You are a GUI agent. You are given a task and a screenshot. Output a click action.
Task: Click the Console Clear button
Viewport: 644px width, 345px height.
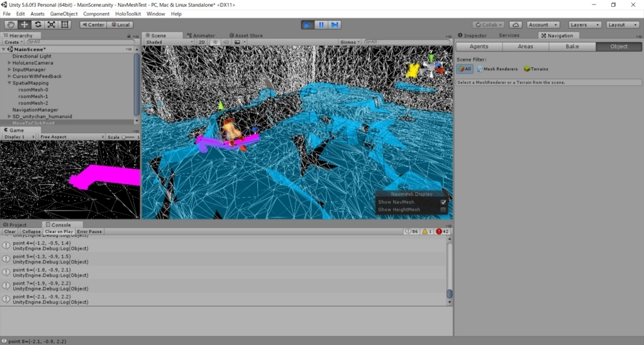(x=10, y=231)
